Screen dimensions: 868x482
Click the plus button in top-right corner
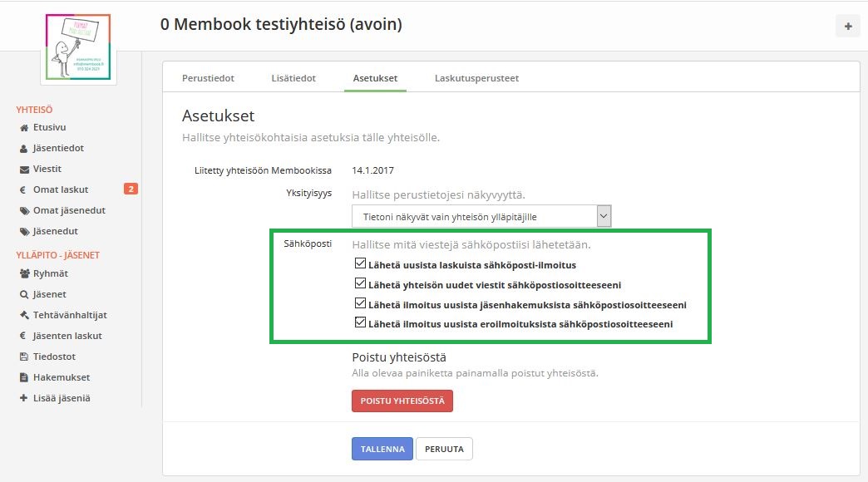click(x=847, y=27)
